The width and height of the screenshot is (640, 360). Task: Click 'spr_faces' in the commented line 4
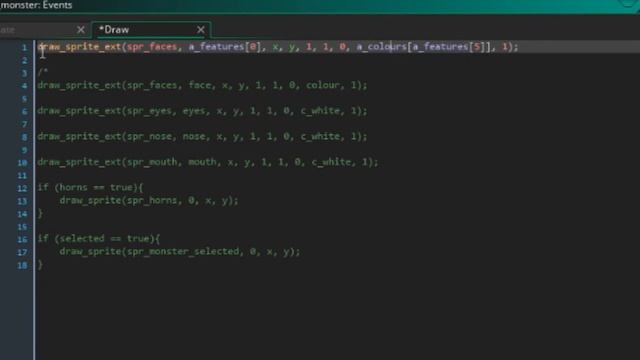152,85
